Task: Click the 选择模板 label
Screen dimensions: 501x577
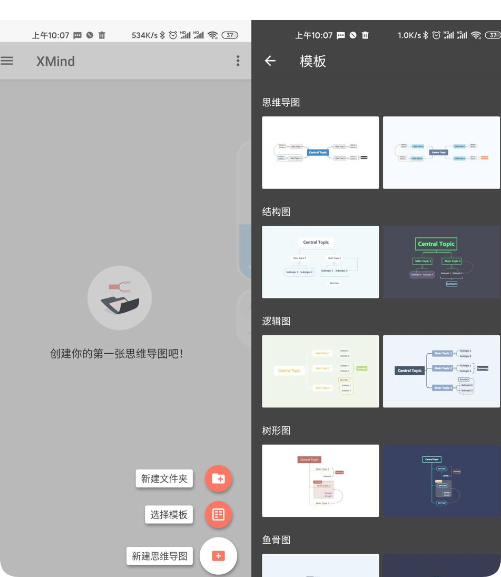Action: 169,514
